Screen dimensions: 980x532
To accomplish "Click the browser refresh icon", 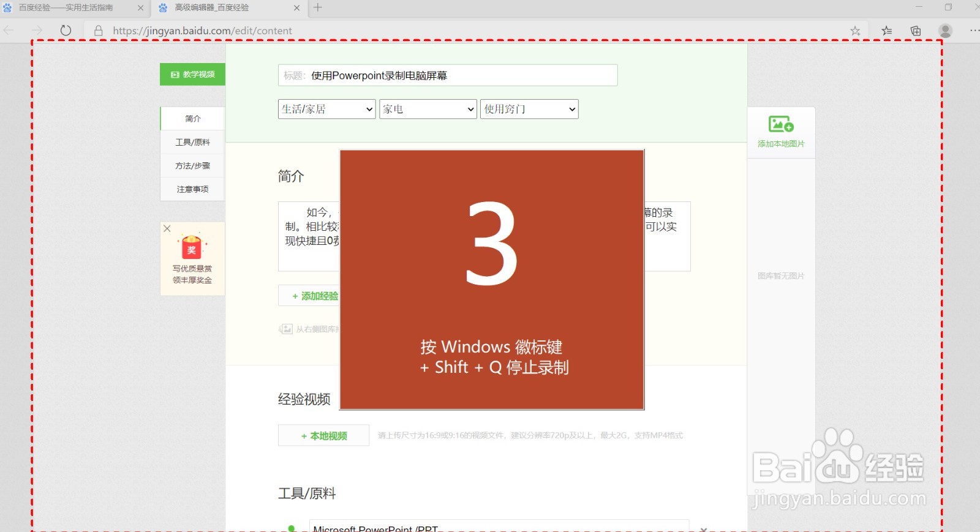I will pyautogui.click(x=66, y=30).
